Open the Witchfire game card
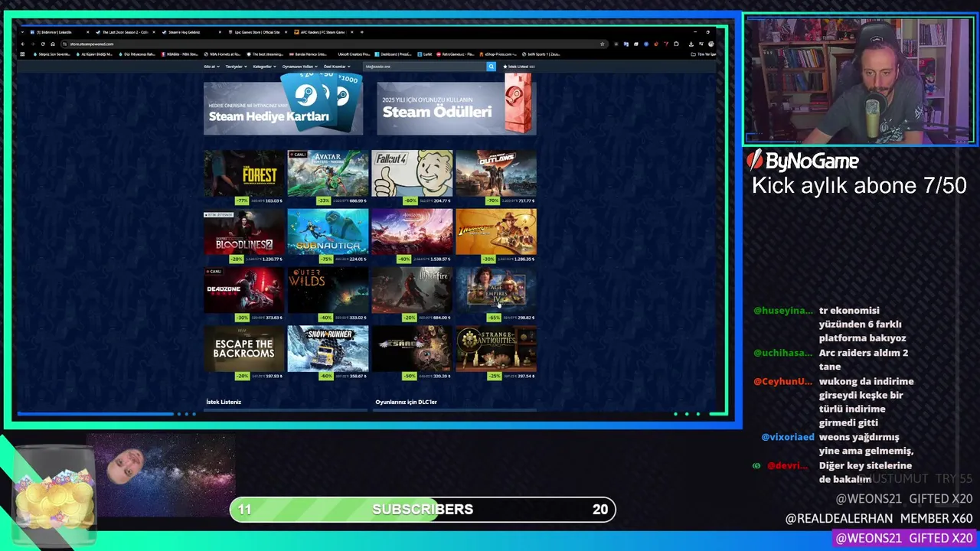The width and height of the screenshot is (980, 551). click(x=412, y=294)
